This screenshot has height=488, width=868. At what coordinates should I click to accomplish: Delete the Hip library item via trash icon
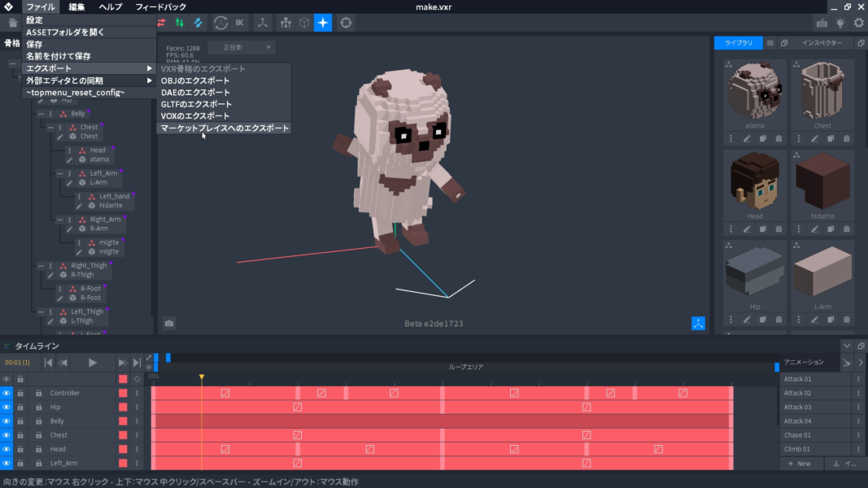tap(779, 320)
